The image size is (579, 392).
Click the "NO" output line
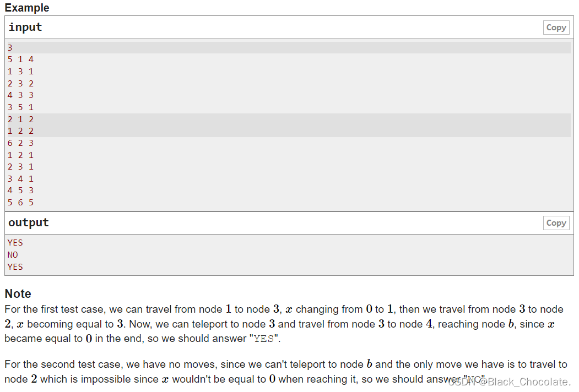(x=13, y=255)
